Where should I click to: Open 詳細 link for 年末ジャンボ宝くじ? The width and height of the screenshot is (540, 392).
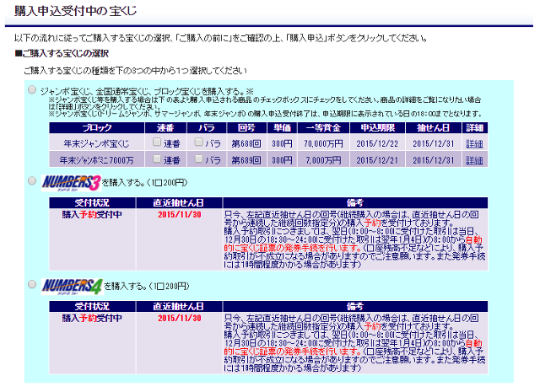pyautogui.click(x=474, y=144)
